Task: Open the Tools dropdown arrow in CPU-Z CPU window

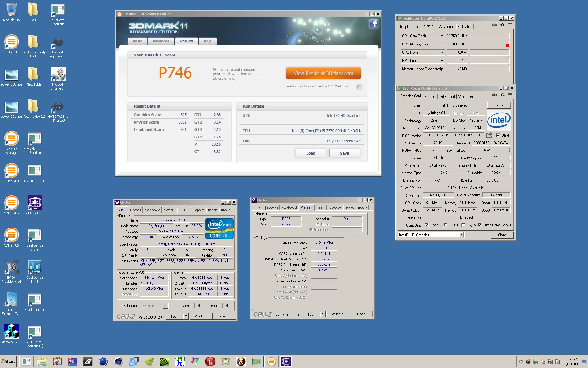Action: pyautogui.click(x=186, y=316)
